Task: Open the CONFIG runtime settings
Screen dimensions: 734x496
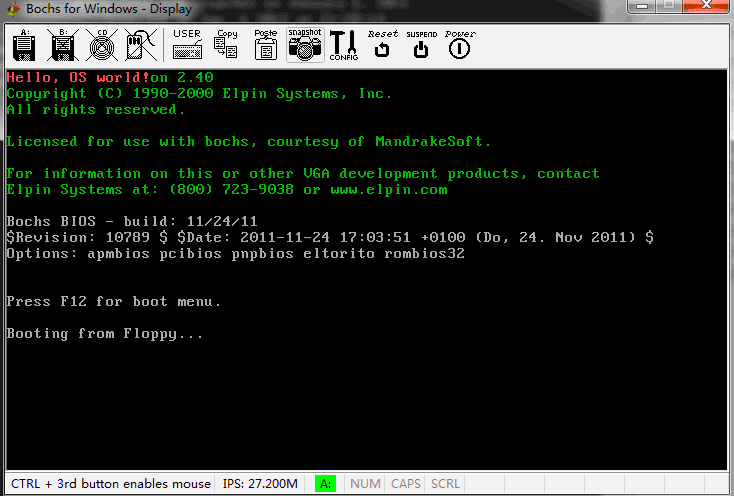Action: (x=344, y=46)
